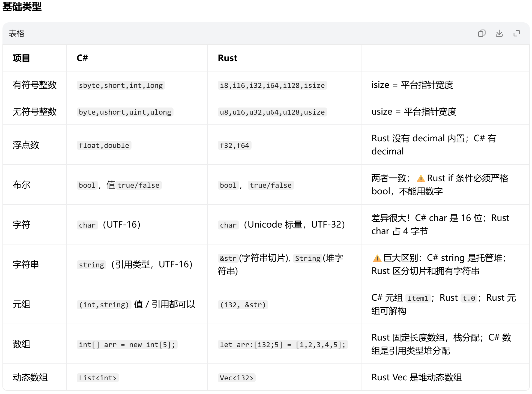
Task: Select the char (UTF-16) cell
Action: pos(109,225)
